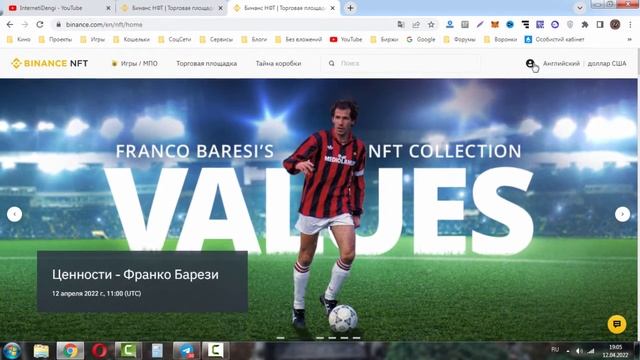Close the active Бинанс НФТ tab
This screenshot has height=360, width=640.
click(x=333, y=8)
